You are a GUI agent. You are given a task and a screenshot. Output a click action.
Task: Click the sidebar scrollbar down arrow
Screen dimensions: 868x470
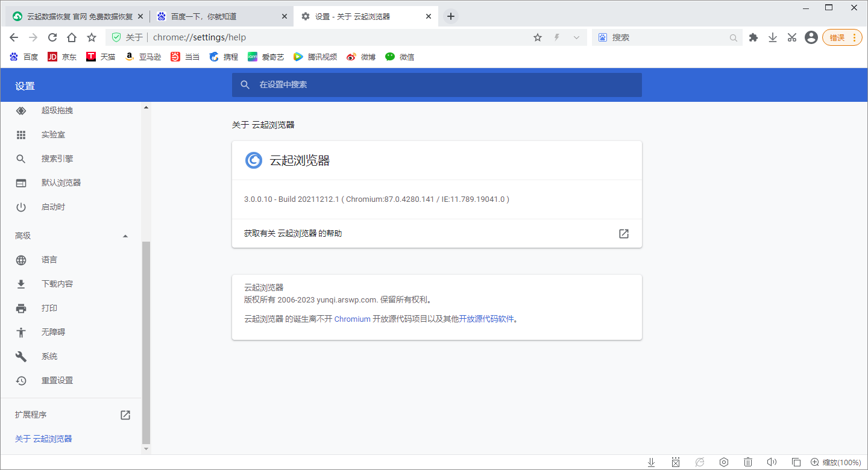point(146,450)
